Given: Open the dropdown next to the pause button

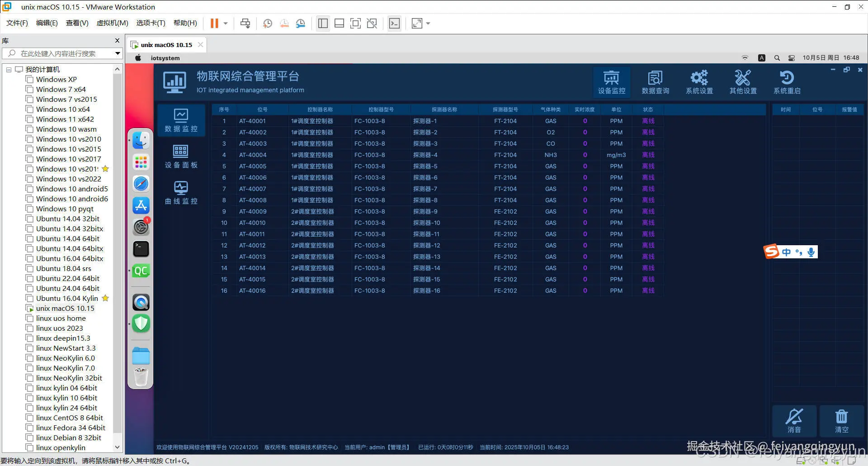Looking at the screenshot, I should point(225,23).
